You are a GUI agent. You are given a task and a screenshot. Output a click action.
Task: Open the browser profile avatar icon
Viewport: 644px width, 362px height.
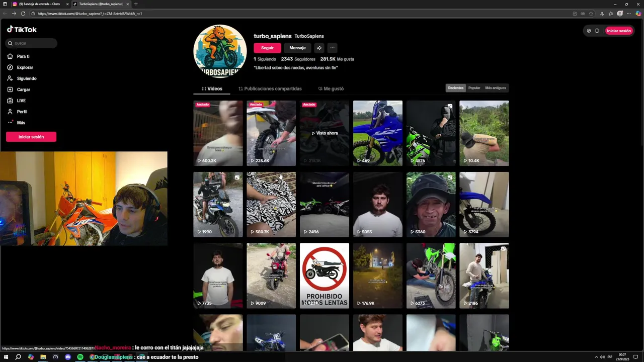tap(620, 14)
